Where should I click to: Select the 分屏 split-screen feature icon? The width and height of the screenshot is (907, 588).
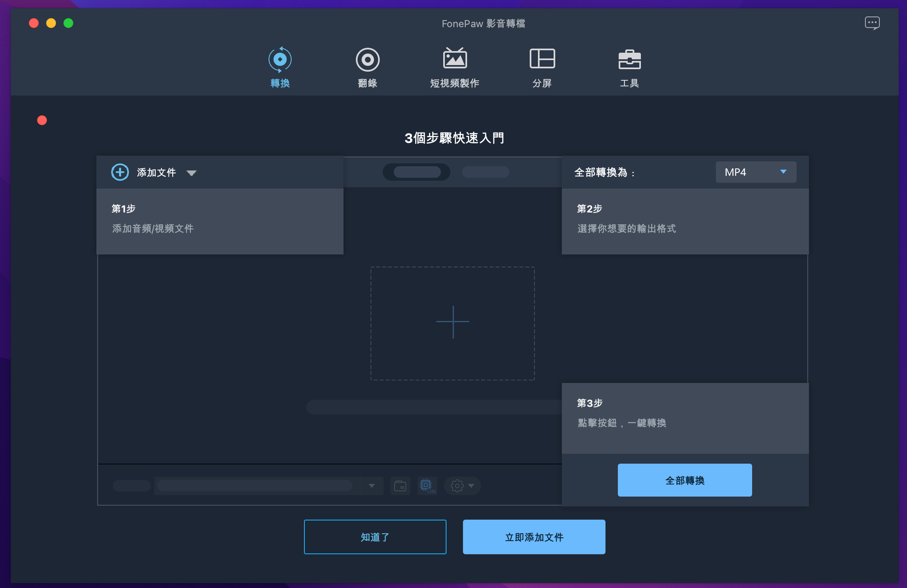[542, 59]
